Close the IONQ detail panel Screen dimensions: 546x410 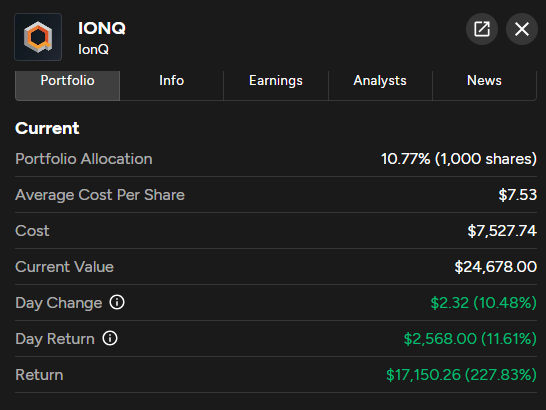click(522, 29)
